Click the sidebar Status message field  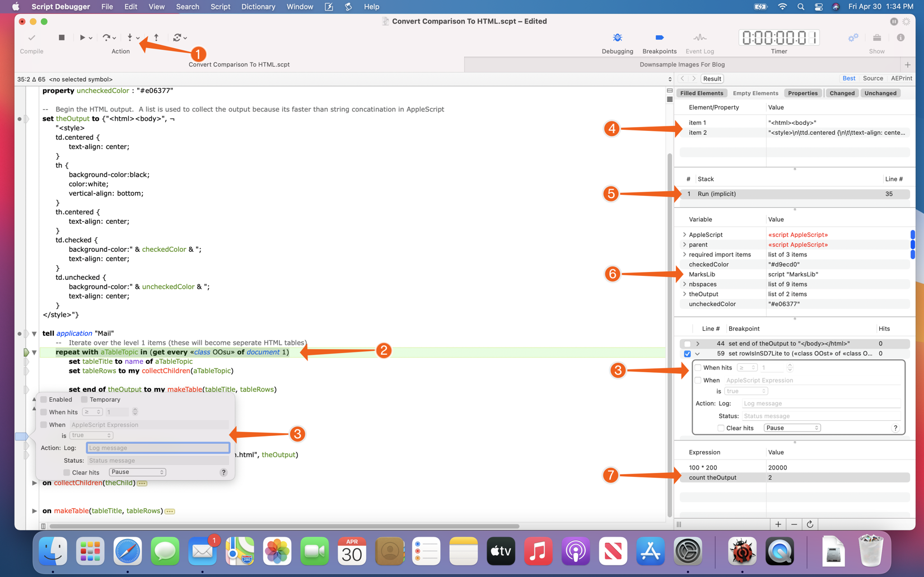pos(822,416)
